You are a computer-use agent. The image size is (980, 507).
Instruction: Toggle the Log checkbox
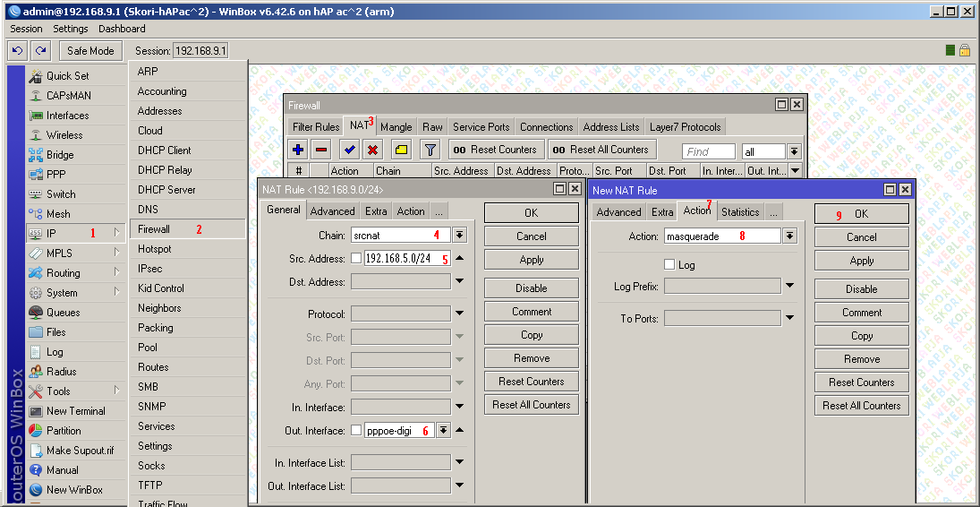(x=669, y=265)
